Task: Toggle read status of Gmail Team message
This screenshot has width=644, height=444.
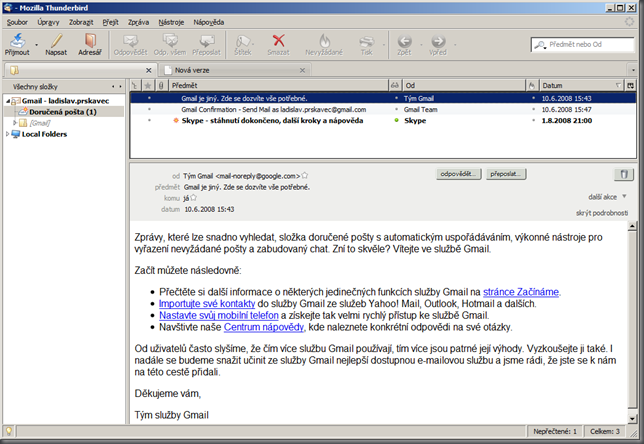Action: 396,109
